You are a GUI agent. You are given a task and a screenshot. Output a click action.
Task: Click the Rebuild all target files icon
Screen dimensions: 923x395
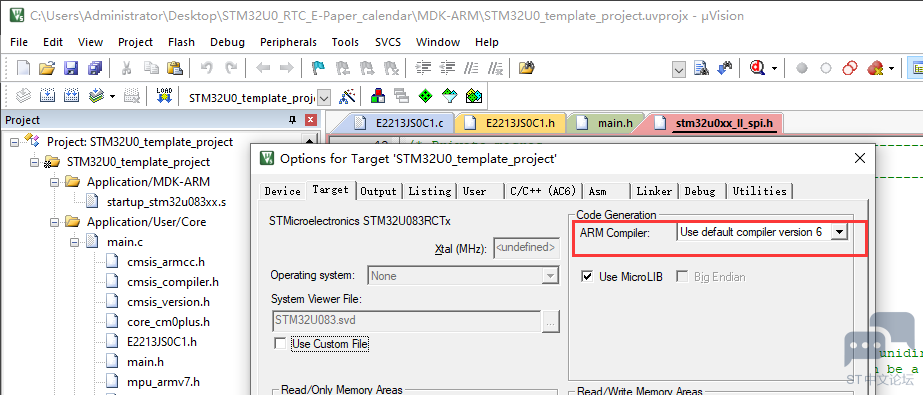tap(71, 95)
